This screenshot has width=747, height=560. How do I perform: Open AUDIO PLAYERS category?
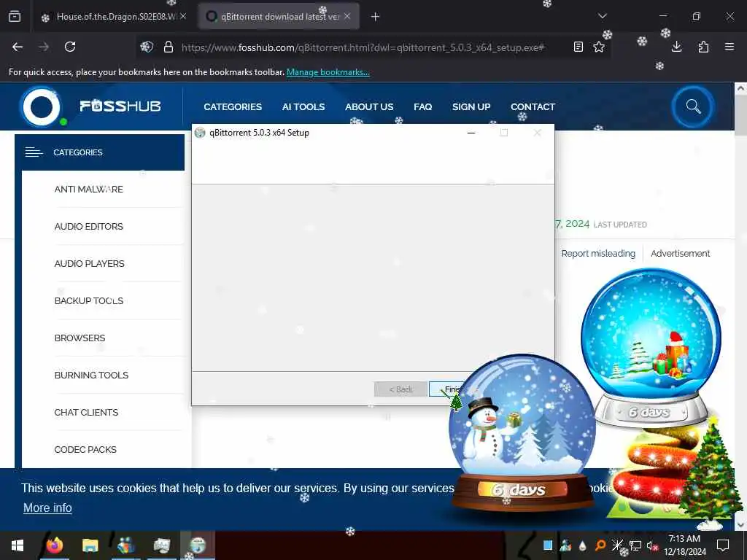pos(89,263)
